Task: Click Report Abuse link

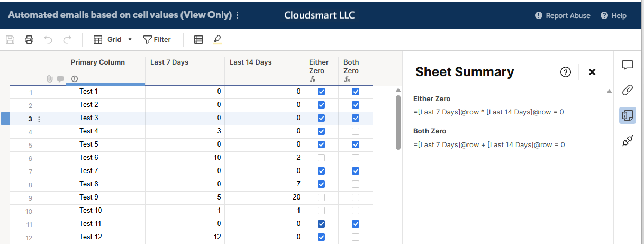Action: 562,16
